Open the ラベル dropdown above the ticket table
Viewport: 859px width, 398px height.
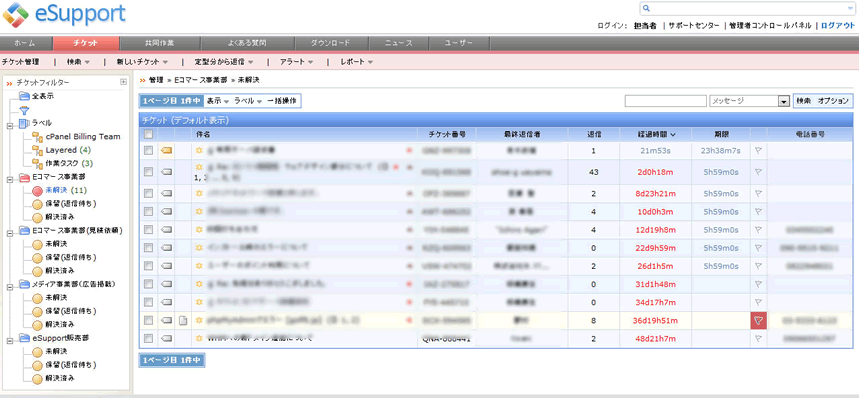(248, 101)
